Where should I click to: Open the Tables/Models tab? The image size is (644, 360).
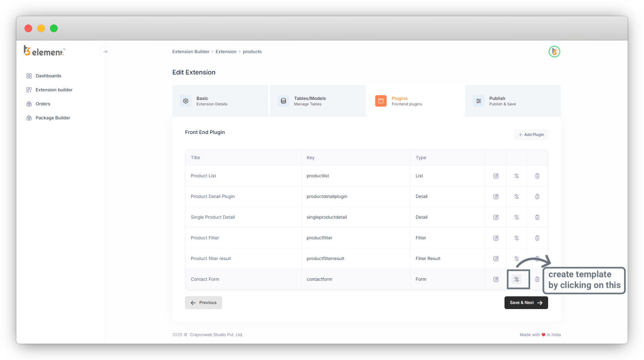pos(317,101)
